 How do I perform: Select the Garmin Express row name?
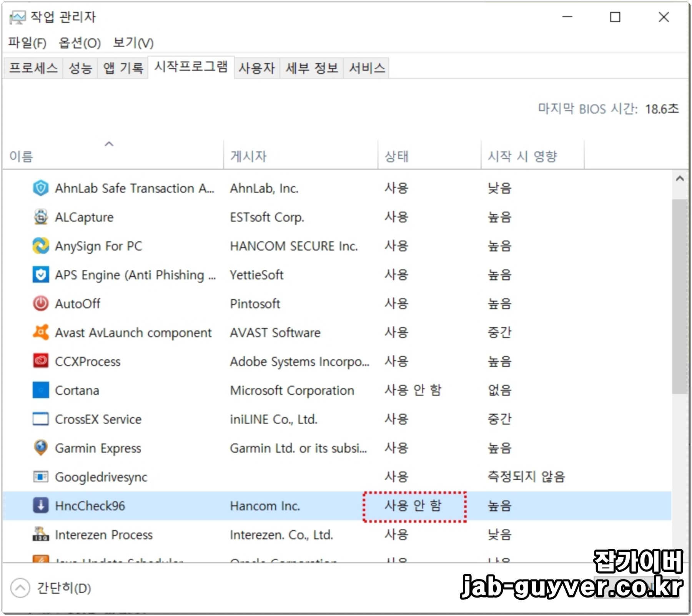tap(98, 448)
